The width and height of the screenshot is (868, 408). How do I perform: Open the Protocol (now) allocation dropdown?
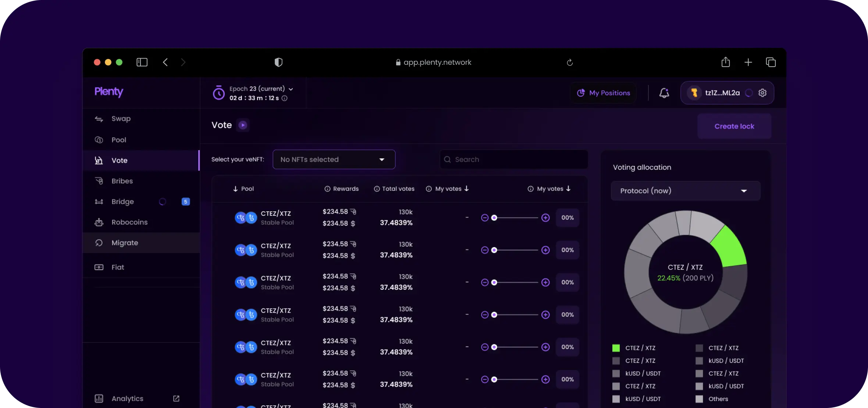pos(685,191)
